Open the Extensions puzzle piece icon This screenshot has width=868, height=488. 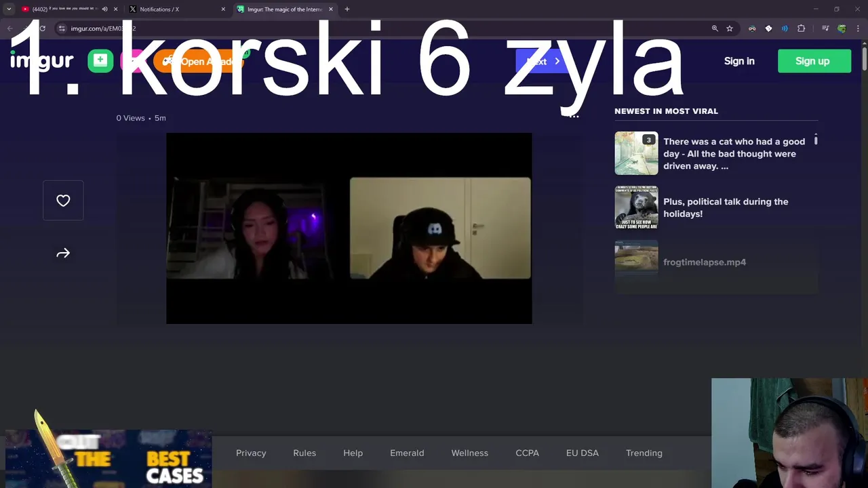[802, 28]
